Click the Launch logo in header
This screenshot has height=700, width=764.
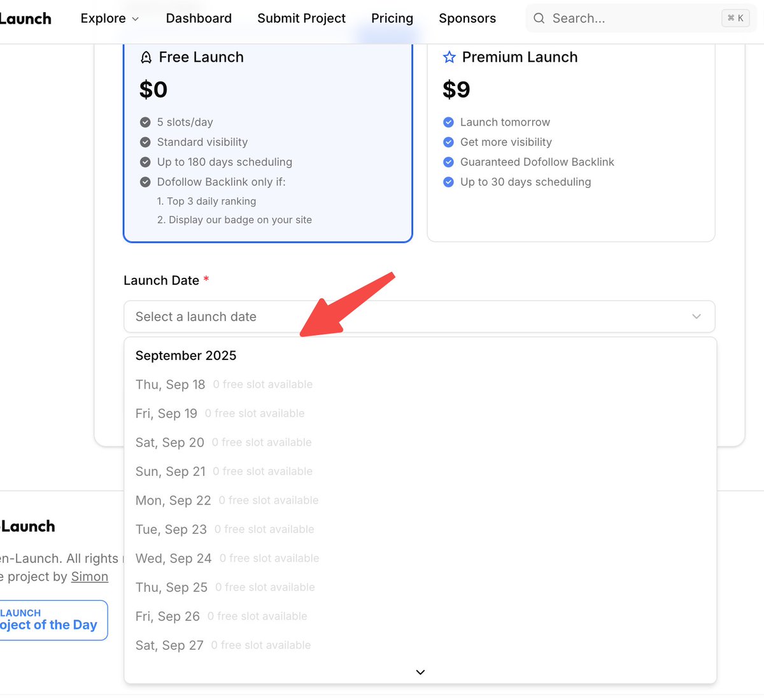click(x=25, y=18)
